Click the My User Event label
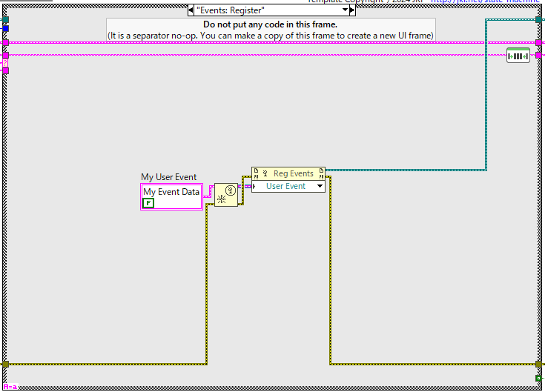The image size is (545, 392). (x=168, y=177)
